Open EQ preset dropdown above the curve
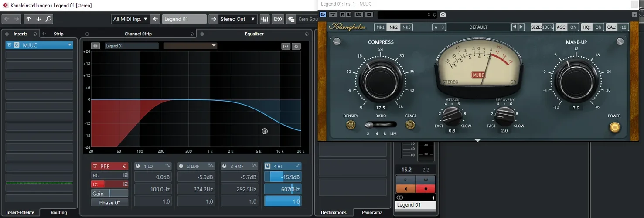Screen dimensions: 644x218 [x=190, y=46]
